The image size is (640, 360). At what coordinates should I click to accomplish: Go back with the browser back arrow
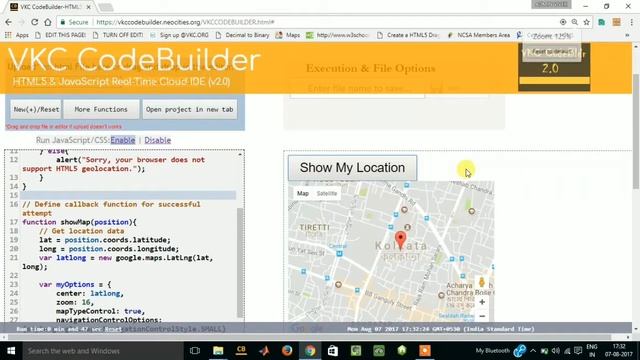click(x=8, y=22)
